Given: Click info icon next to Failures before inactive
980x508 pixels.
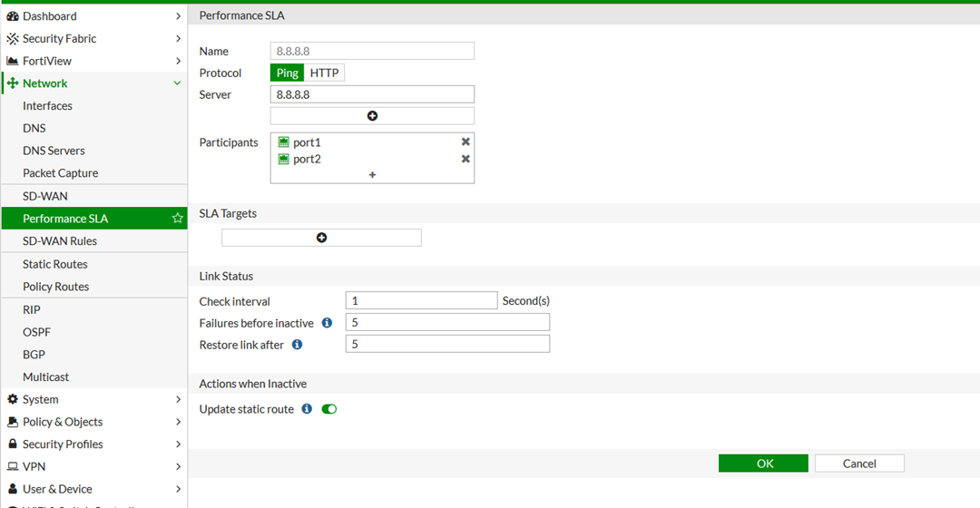Looking at the screenshot, I should (x=327, y=323).
